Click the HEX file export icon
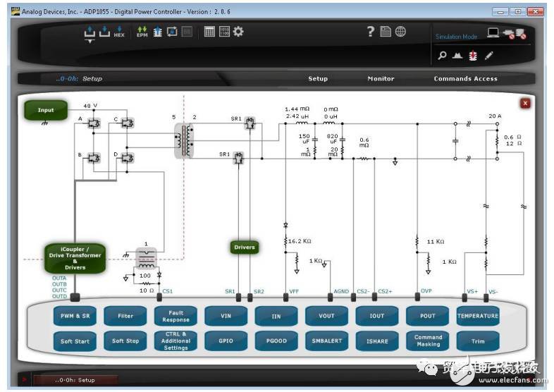 (x=118, y=32)
